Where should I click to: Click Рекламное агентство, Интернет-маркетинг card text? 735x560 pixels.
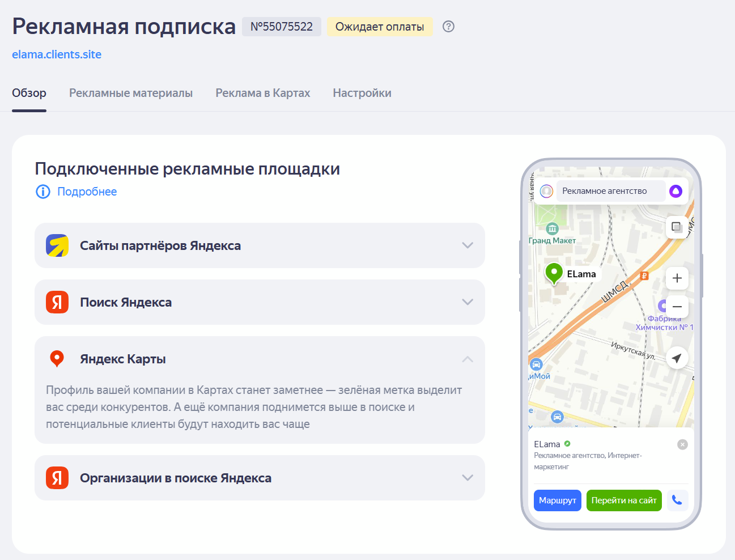tap(588, 461)
